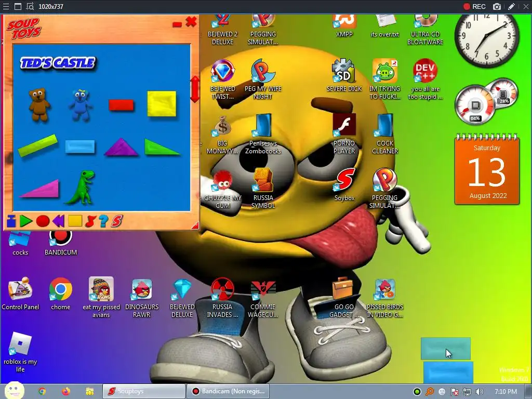This screenshot has height=399, width=532.
Task: Open the Start menu smiley button
Action: [x=15, y=391]
